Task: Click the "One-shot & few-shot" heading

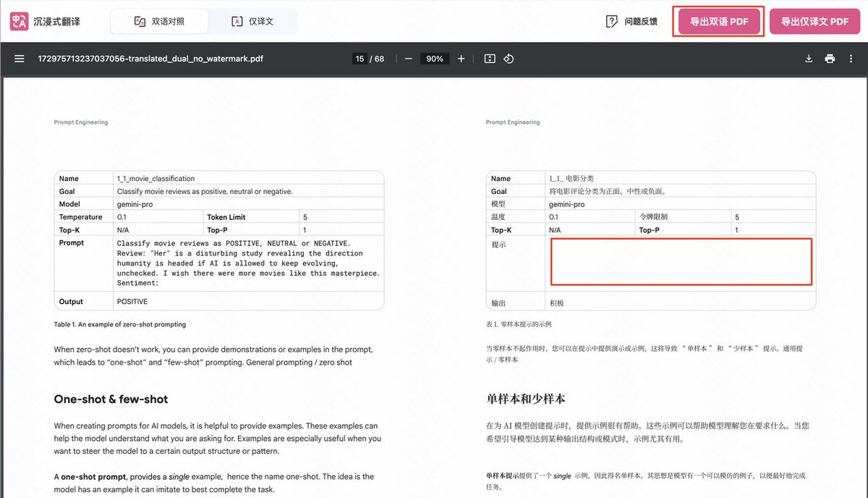Action: click(111, 399)
